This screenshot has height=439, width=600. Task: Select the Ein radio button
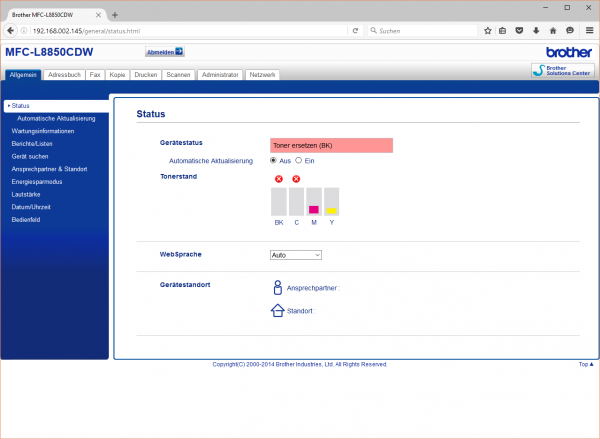(x=298, y=160)
